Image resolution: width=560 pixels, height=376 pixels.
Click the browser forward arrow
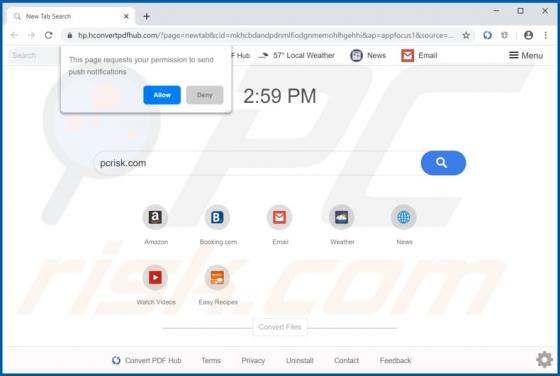31,35
